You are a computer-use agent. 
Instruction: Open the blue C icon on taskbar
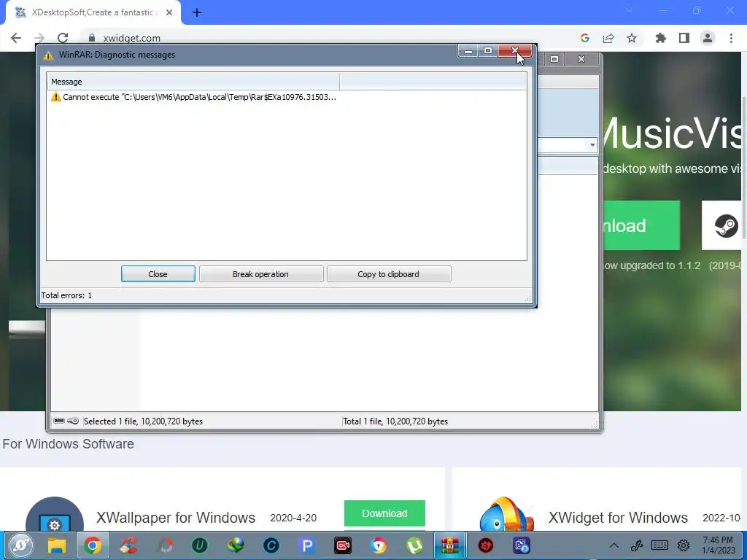pos(271,545)
